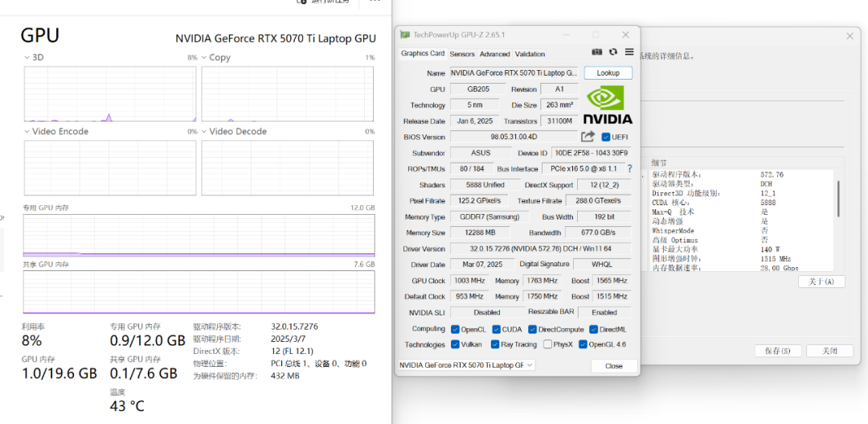Toggle the DirectCompute checkbox
The height and width of the screenshot is (424, 868).
click(x=533, y=329)
